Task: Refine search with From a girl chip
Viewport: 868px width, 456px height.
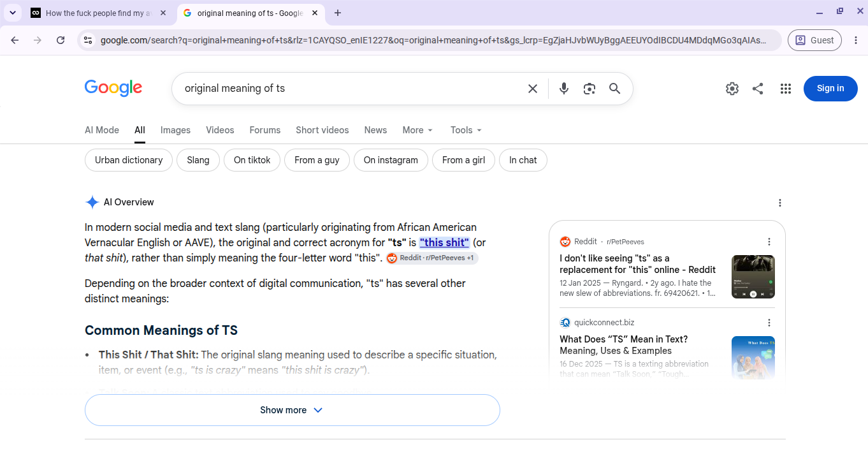Action: [463, 160]
